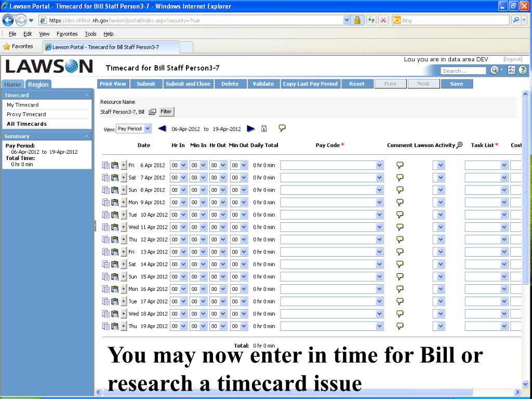Click the portal Search input field
Screen dimensions: 532x399
(x=463, y=71)
